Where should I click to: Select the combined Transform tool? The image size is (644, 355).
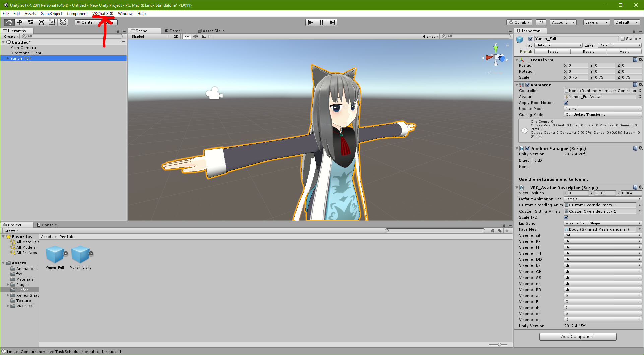(63, 22)
